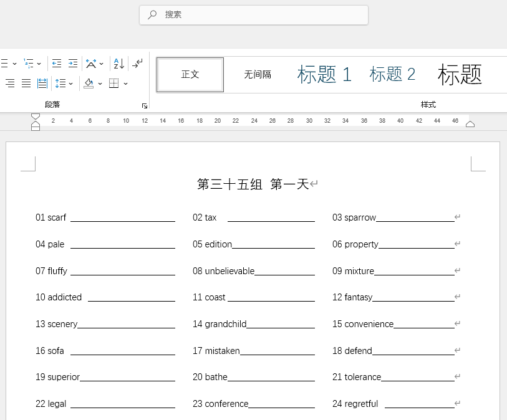Click the word '14 grandchild'
Viewport: 507px width, 420px height.
point(220,325)
